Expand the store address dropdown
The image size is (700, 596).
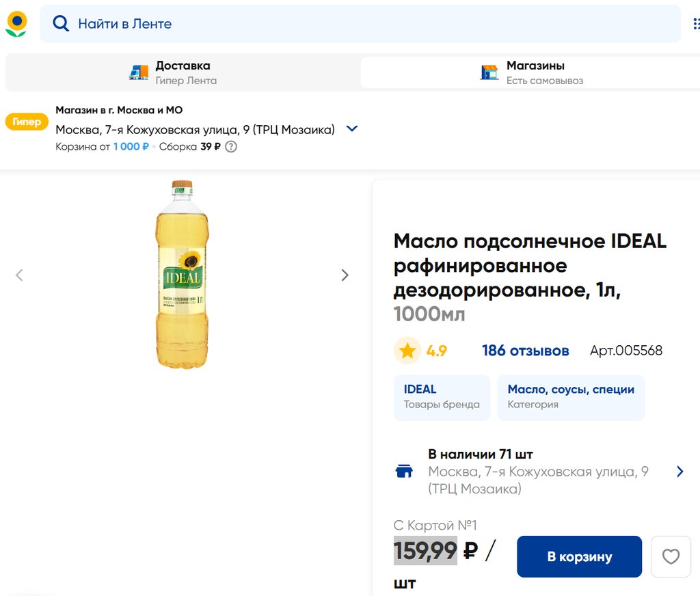[x=352, y=128]
